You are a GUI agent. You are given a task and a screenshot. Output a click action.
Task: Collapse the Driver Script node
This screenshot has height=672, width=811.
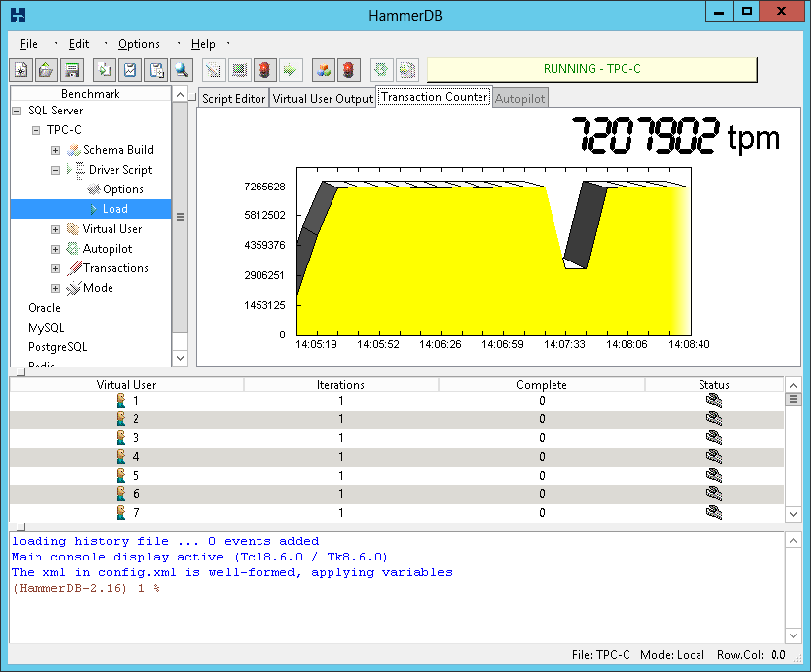click(x=55, y=170)
